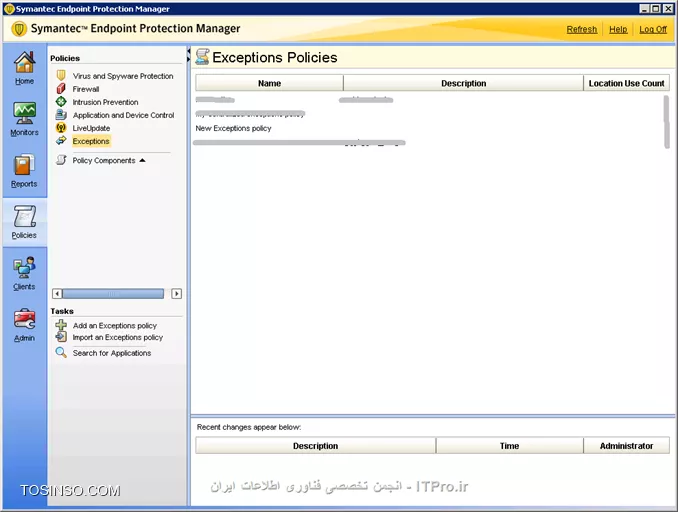Click the Symantec shield logo in header

tap(19, 29)
